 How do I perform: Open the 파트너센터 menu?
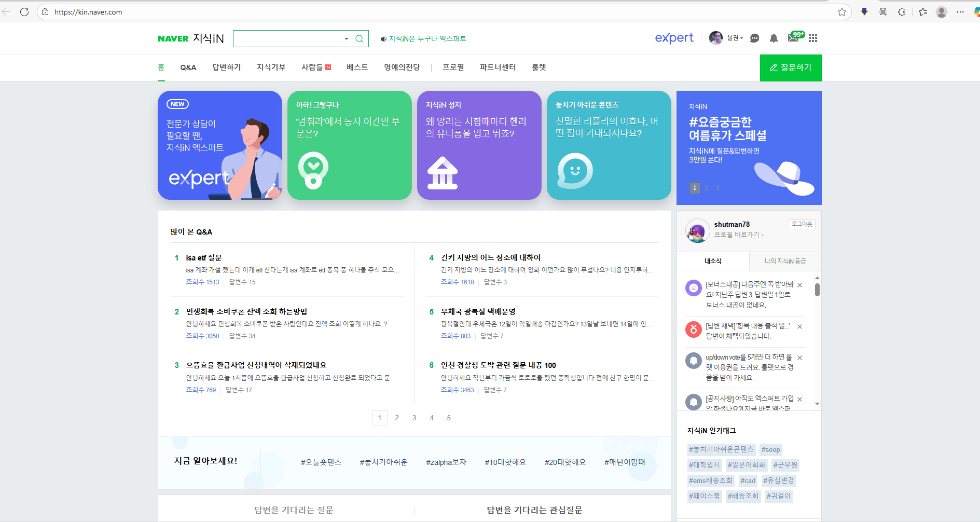(x=498, y=67)
